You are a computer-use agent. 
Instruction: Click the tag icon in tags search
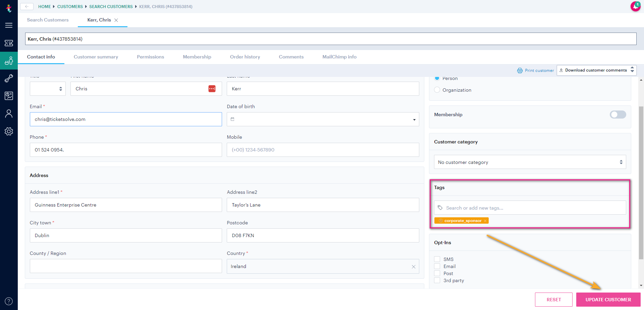point(440,208)
